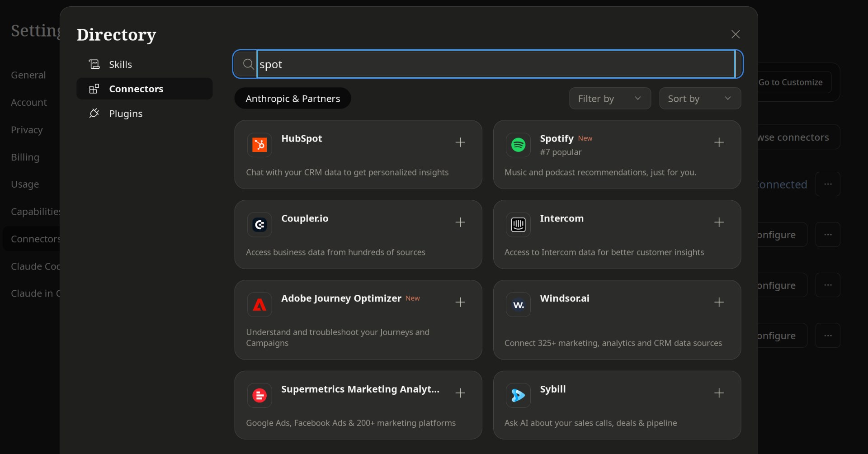Open the Plugins section
The width and height of the screenshot is (868, 454).
point(125,113)
